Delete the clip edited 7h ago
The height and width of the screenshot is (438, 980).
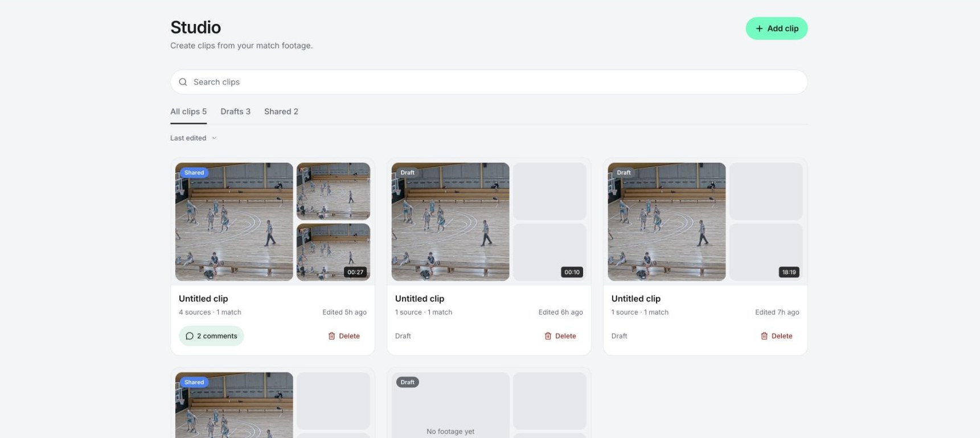[x=777, y=336]
